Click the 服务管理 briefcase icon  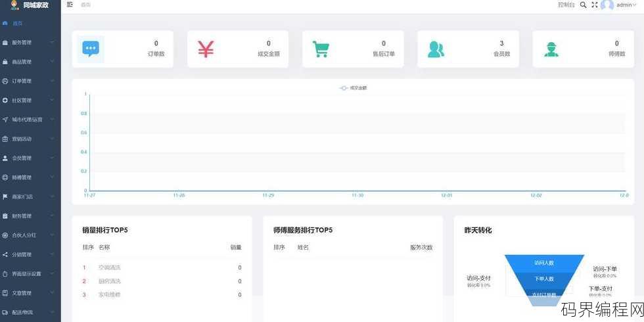(x=5, y=43)
